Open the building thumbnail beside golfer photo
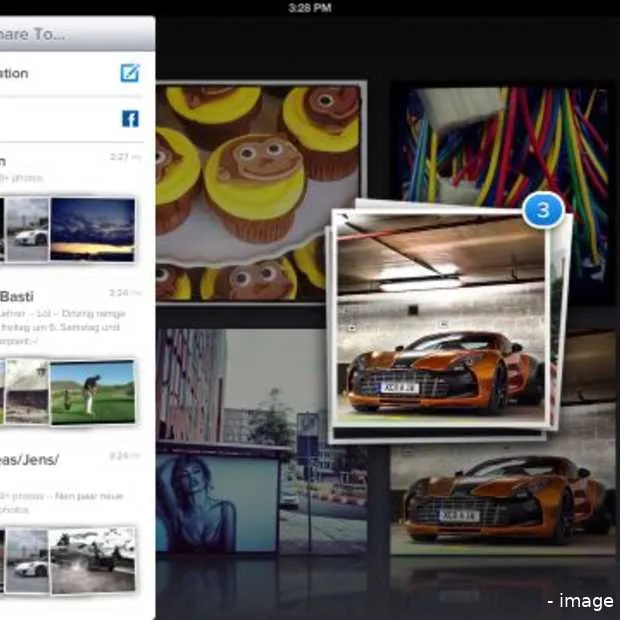Image resolution: width=620 pixels, height=620 pixels. click(x=27, y=391)
